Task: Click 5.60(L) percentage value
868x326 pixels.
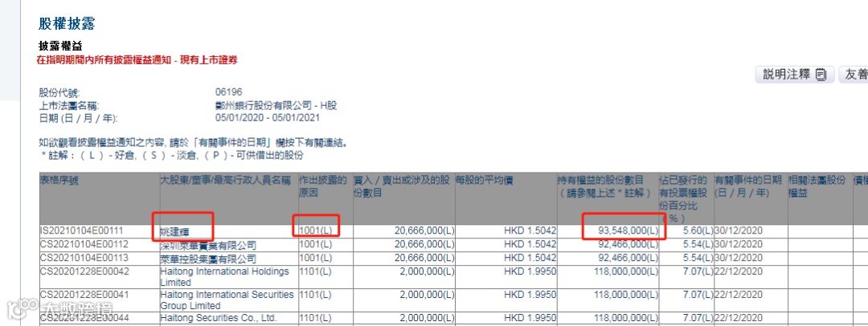Action: (699, 230)
